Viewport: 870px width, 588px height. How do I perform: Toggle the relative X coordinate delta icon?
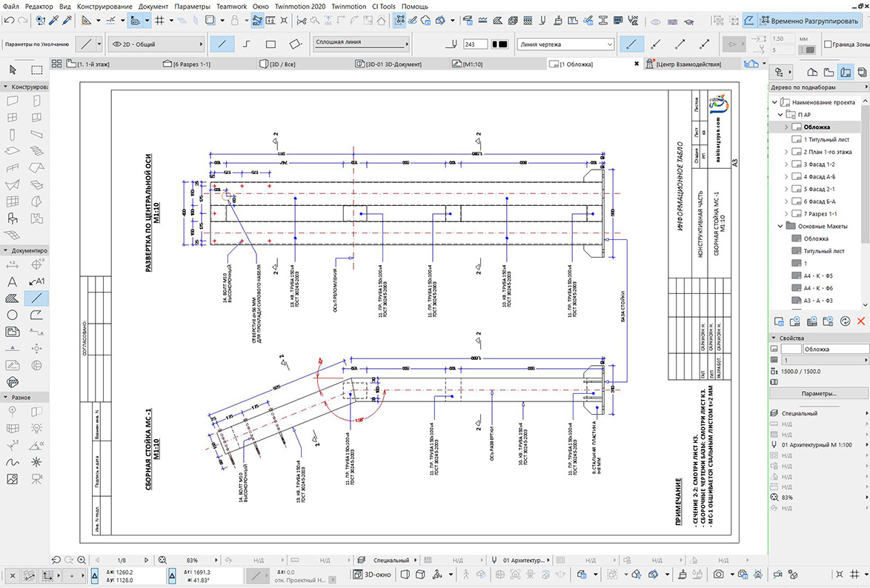point(95,576)
